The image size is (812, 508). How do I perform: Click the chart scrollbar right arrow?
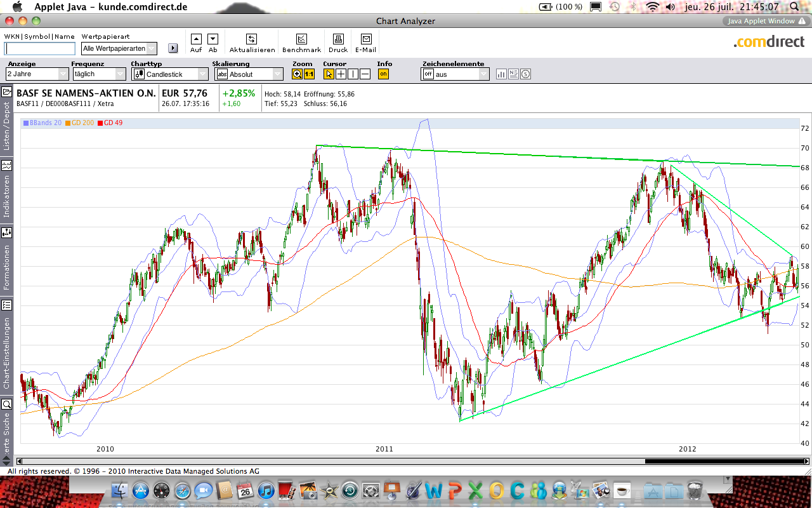pos(806,462)
